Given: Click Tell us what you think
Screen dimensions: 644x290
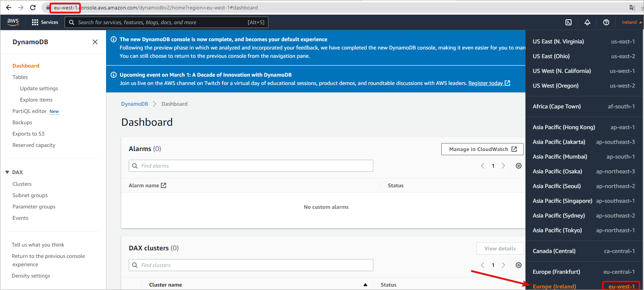Looking at the screenshot, I should [x=38, y=245].
